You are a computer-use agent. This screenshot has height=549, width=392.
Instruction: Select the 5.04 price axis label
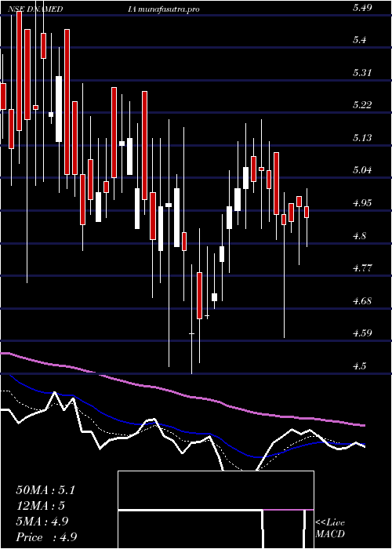(x=362, y=170)
